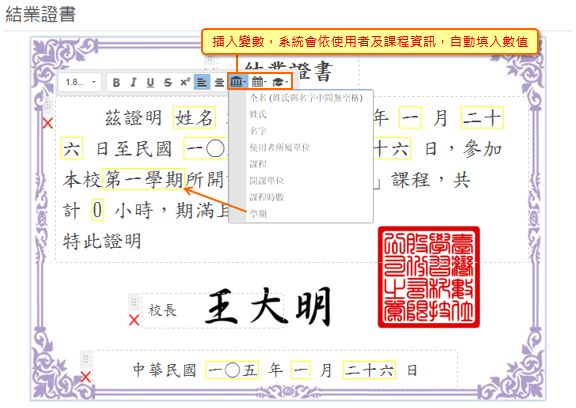Click the red official seal image

(429, 277)
